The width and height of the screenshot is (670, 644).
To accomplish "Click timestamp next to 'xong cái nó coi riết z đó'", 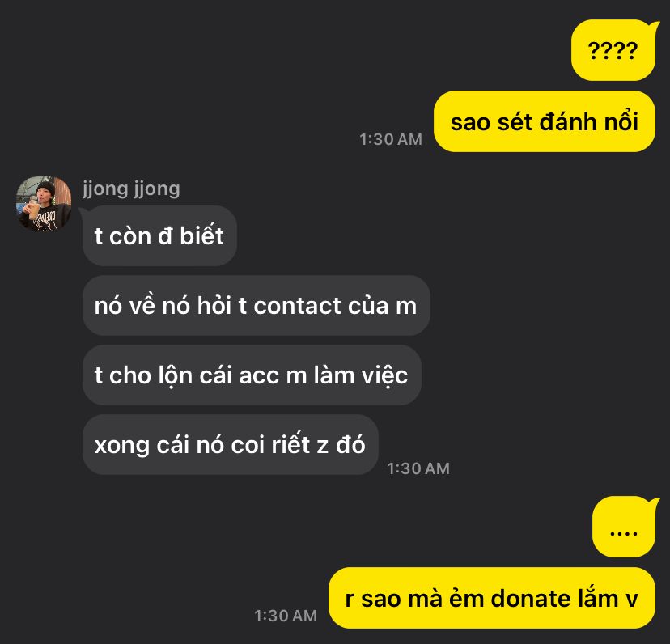I will [418, 468].
